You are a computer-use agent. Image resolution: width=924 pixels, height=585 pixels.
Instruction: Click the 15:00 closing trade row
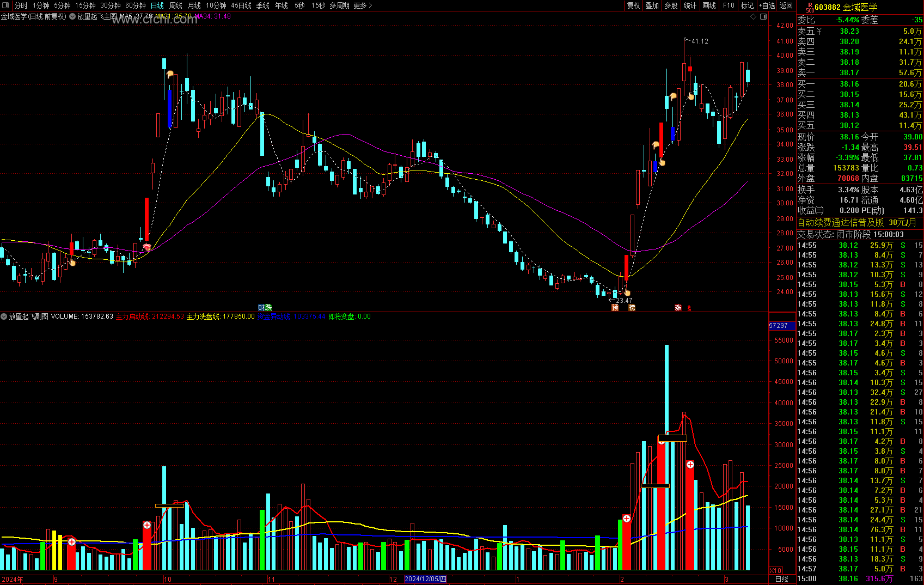pos(860,579)
